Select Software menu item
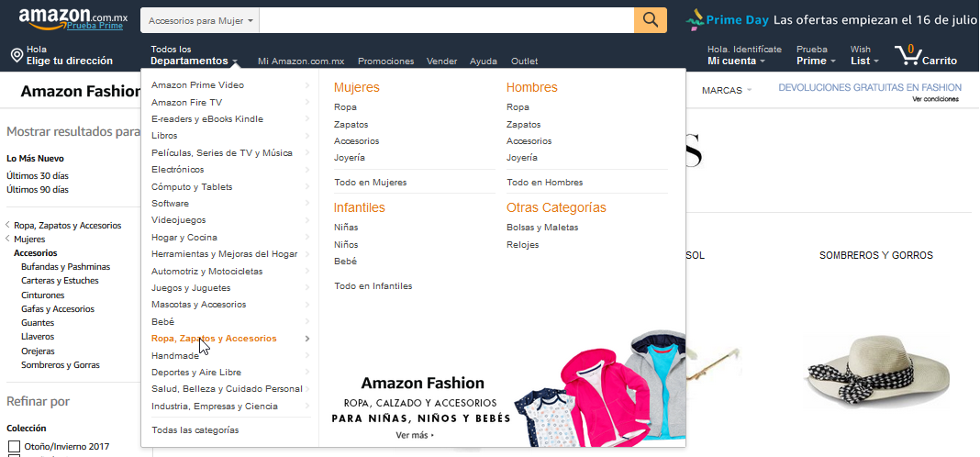The width and height of the screenshot is (980, 457). (170, 204)
